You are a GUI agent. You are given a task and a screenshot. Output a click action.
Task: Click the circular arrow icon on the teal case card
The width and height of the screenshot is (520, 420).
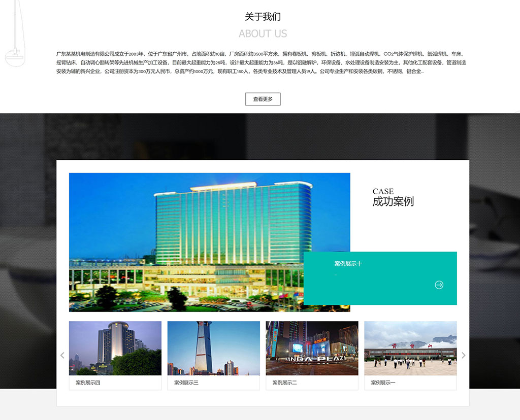point(438,285)
